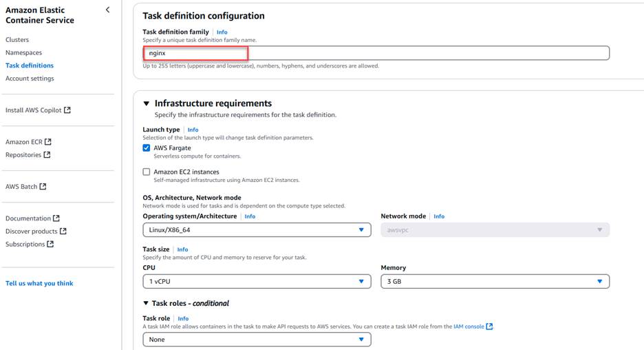Click the Task definition family input field
Viewport: 644px width, 350px height.
tap(376, 53)
